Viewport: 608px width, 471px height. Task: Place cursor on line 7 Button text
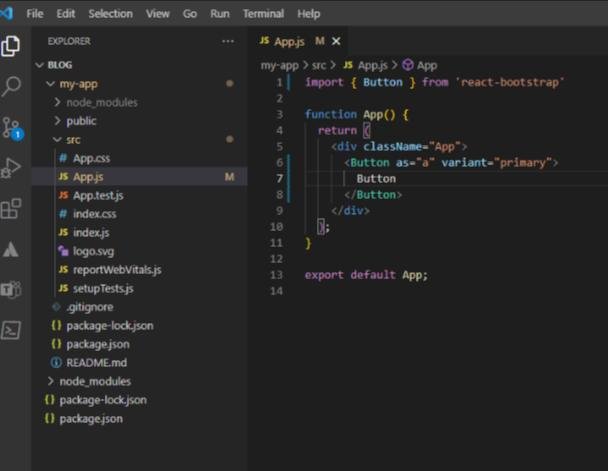click(376, 179)
